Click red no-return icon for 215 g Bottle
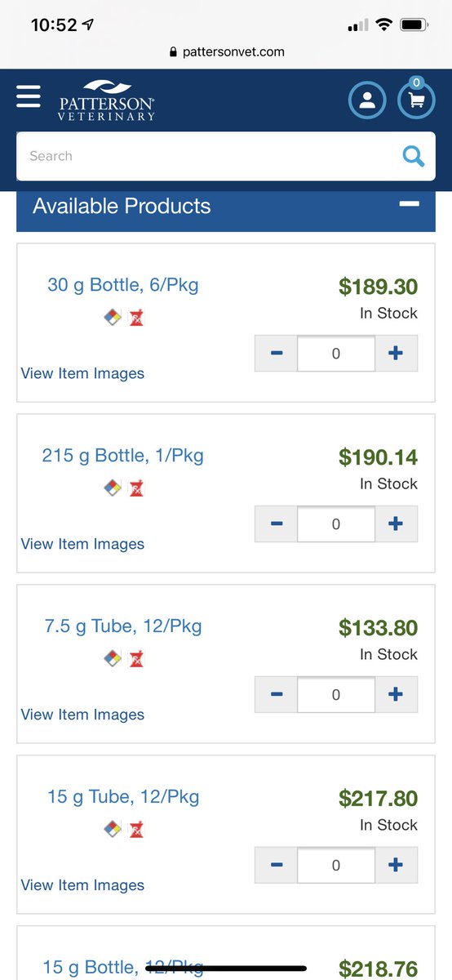 pyautogui.click(x=136, y=488)
